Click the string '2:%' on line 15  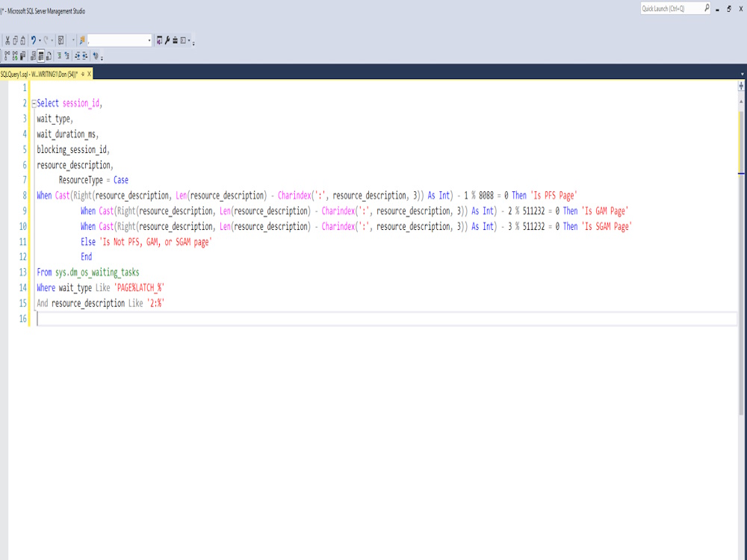point(155,303)
